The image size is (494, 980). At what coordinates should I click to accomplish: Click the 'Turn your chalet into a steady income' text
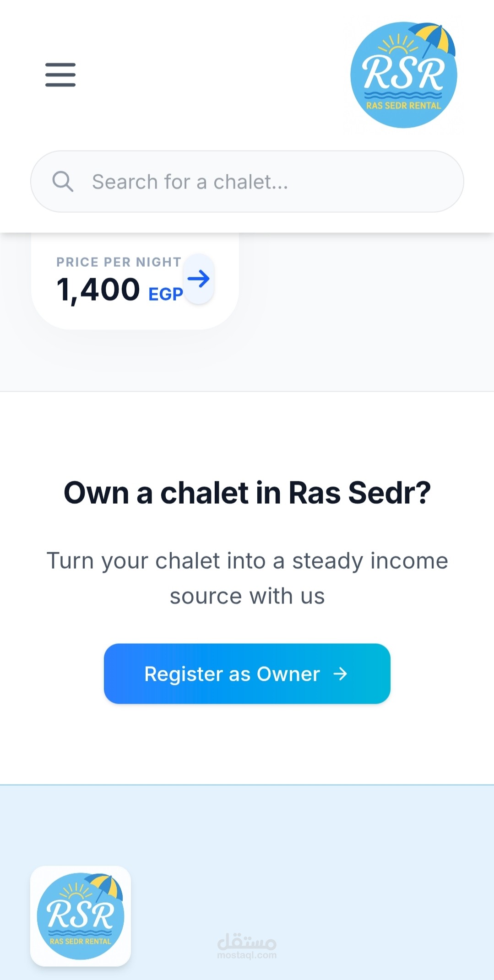click(x=247, y=561)
